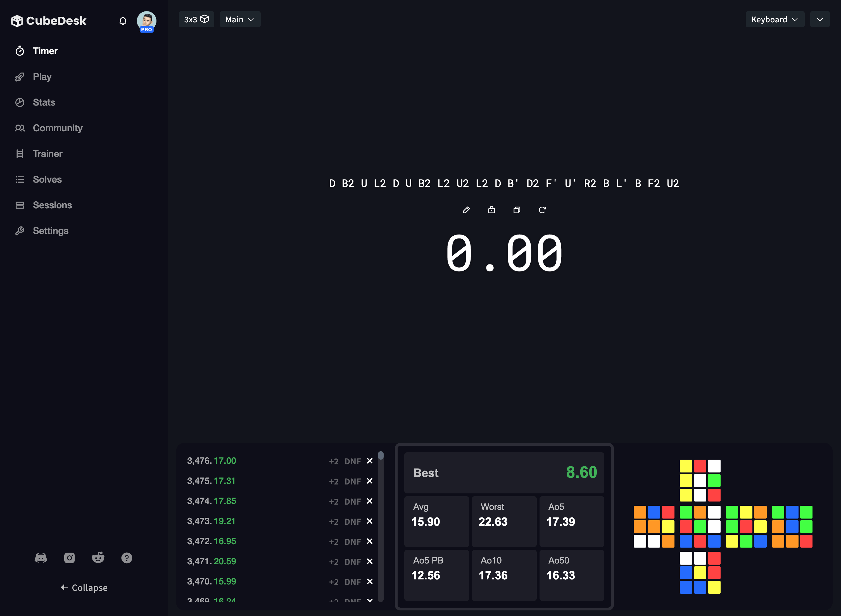The width and height of the screenshot is (841, 616).
Task: Expand the timer options chevron near Keyboard
Action: click(x=820, y=19)
